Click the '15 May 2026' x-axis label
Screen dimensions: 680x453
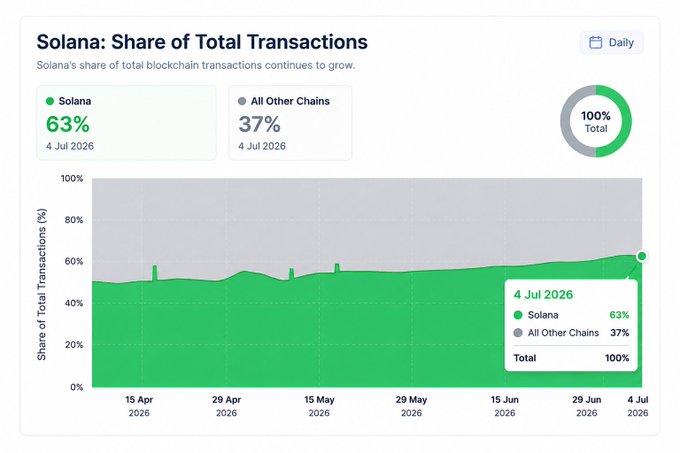pyautogui.click(x=319, y=406)
